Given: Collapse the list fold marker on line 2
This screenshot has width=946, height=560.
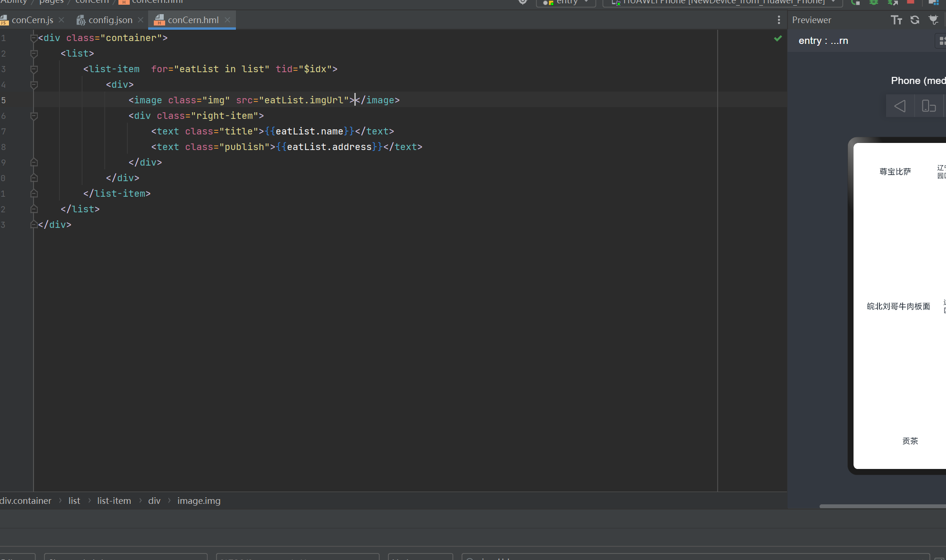Looking at the screenshot, I should tap(34, 54).
